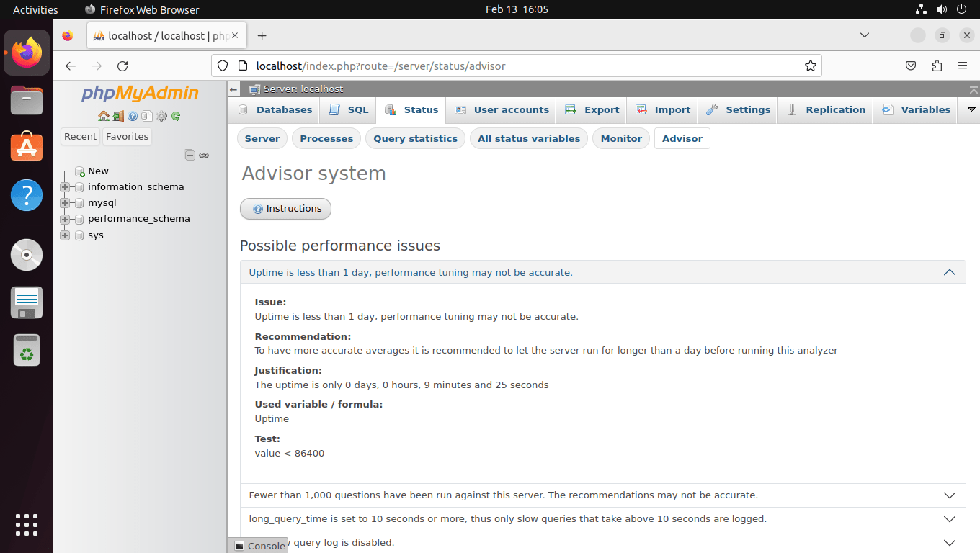
Task: Open the Replication tab
Action: tap(825, 109)
